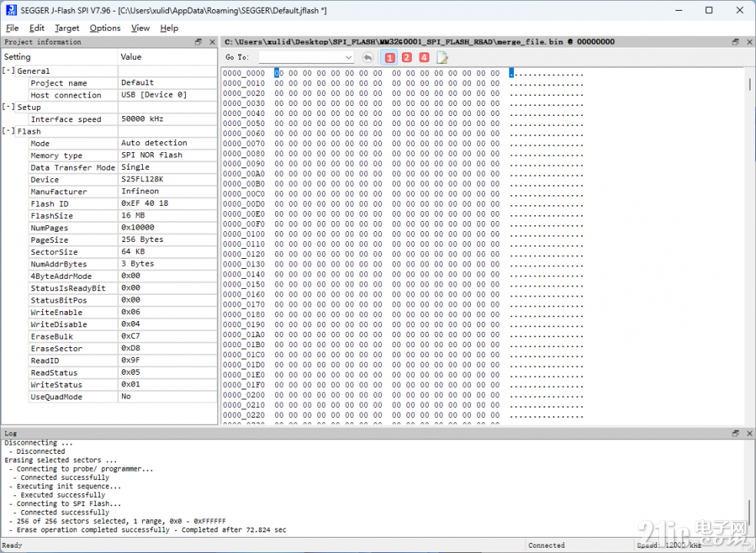756x553 pixels.
Task: Open the Go To address dropdown
Action: coord(348,58)
